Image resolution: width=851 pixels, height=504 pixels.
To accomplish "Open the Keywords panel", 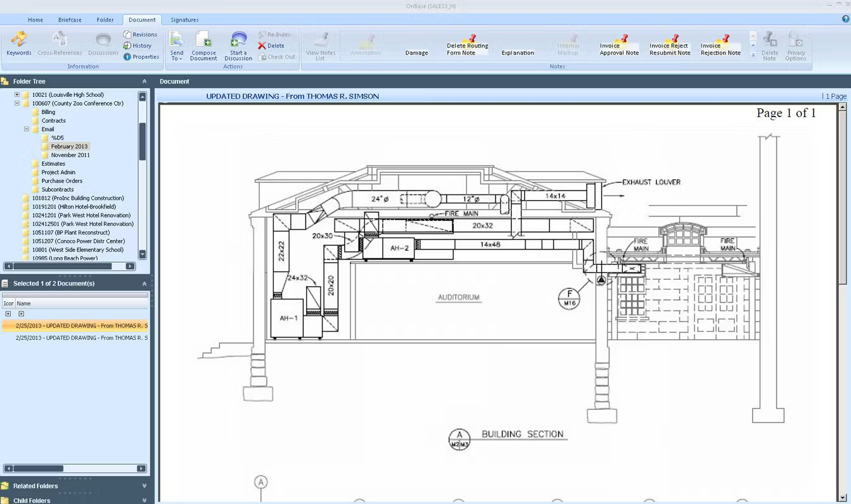I will tap(18, 43).
